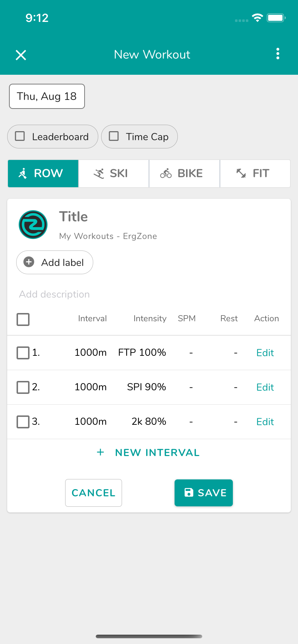Check the select-all intervals checkbox
The width and height of the screenshot is (298, 644).
point(23,319)
